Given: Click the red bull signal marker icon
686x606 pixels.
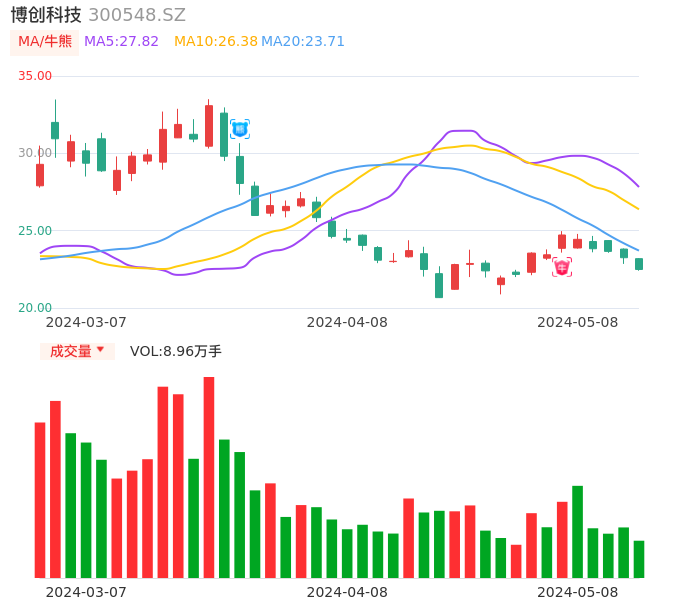Looking at the screenshot, I should point(562,267).
